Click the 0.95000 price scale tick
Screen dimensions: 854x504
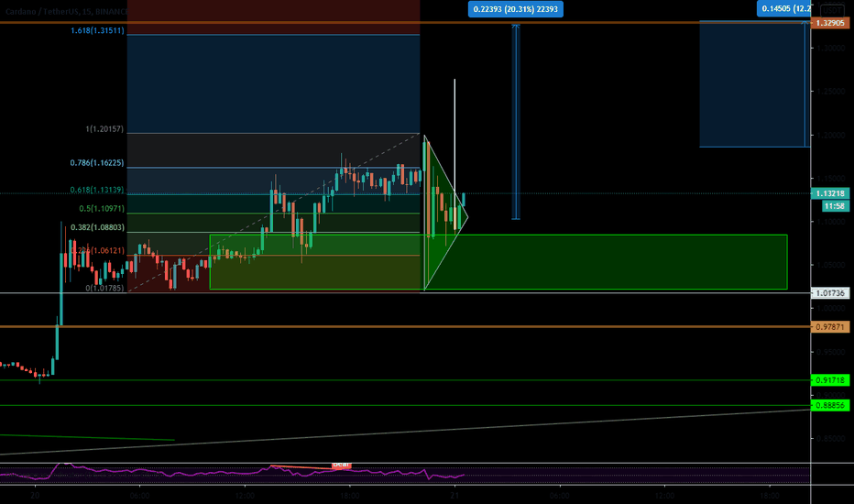830,352
